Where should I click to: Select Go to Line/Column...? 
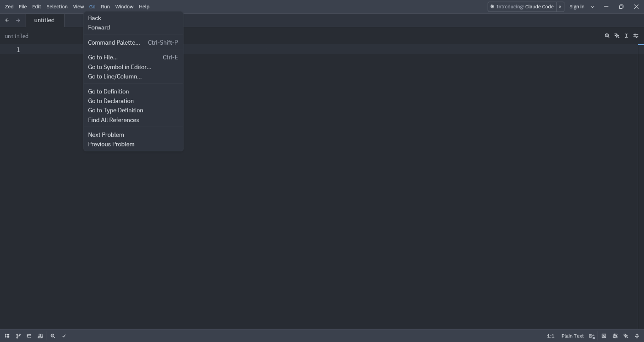click(x=133, y=76)
